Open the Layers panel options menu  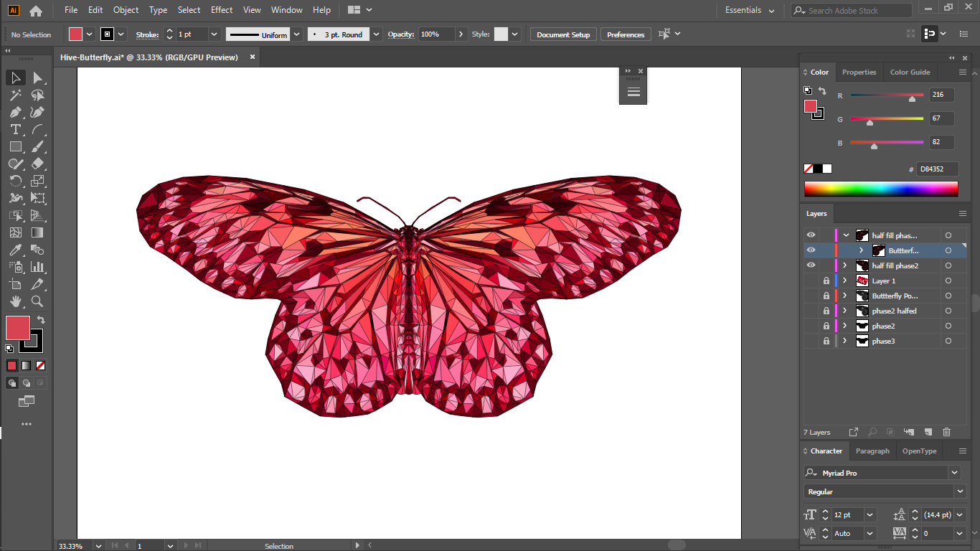[963, 214]
